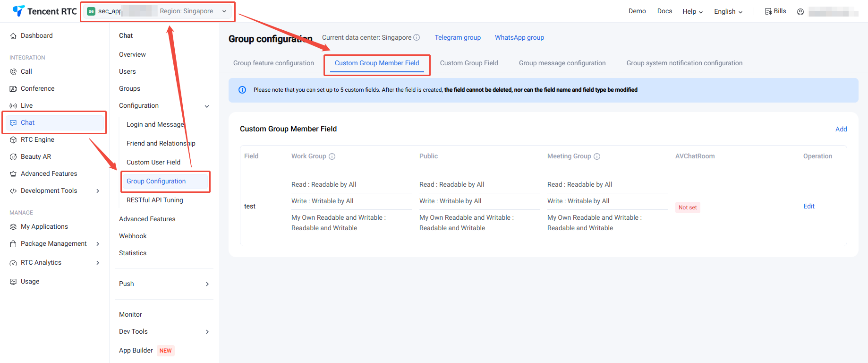Click info icon beside Current data center
The image size is (868, 363).
417,37
